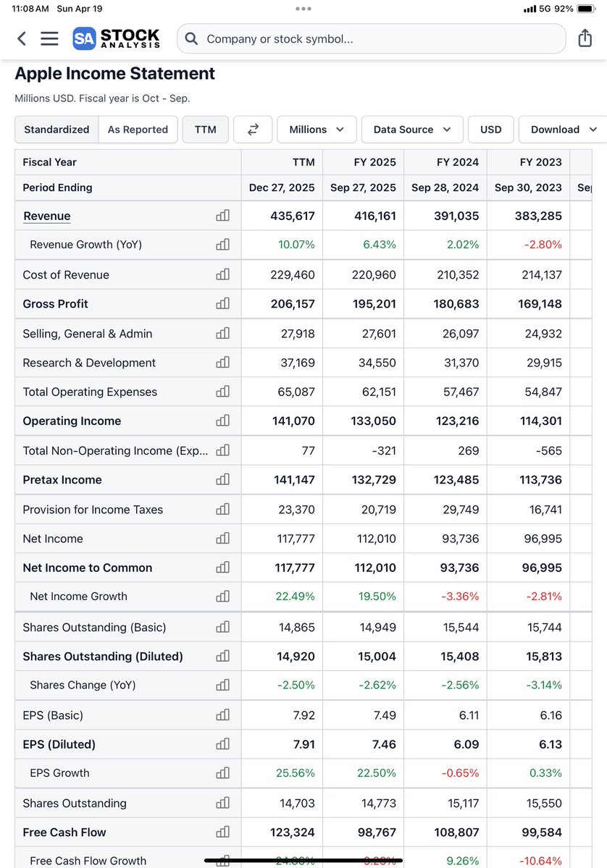The width and height of the screenshot is (607, 868).
Task: Tap the USD currency button
Action: (x=490, y=130)
